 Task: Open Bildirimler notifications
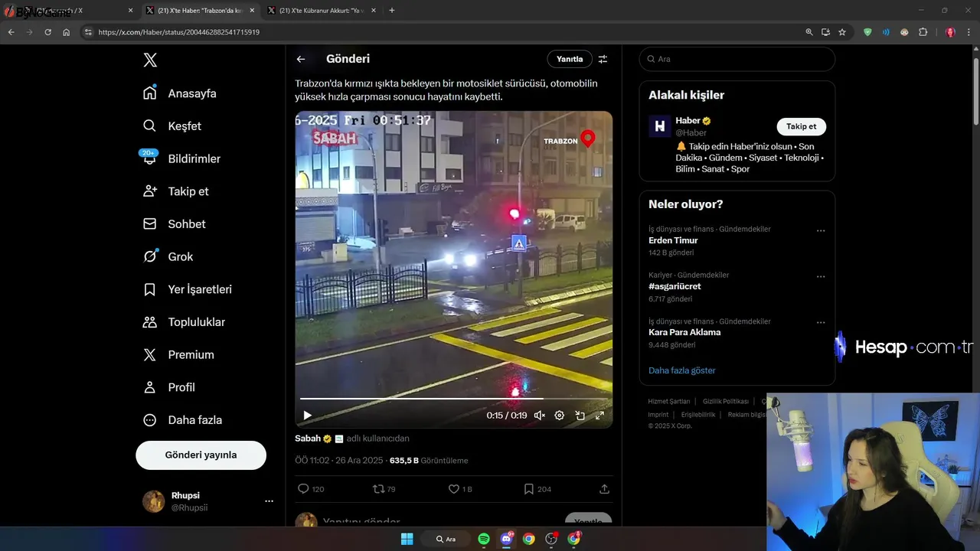coord(181,158)
